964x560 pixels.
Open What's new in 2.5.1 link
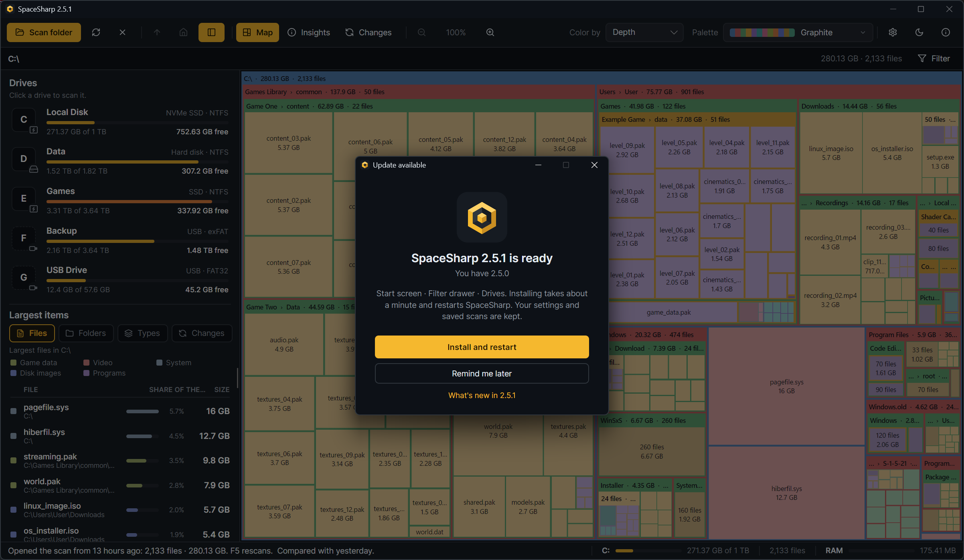(482, 395)
